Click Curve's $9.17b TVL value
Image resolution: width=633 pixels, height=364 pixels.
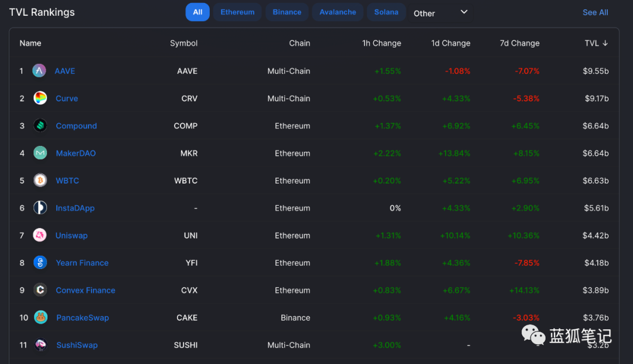point(597,98)
